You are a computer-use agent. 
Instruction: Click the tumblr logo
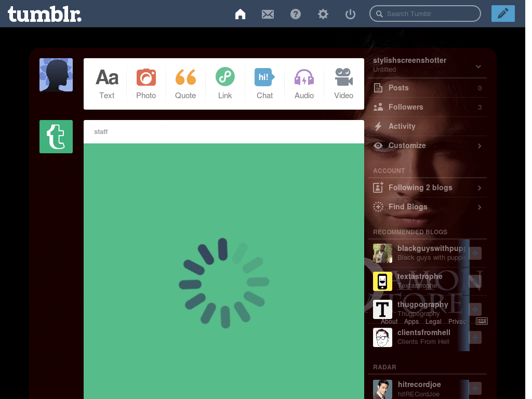click(x=45, y=14)
